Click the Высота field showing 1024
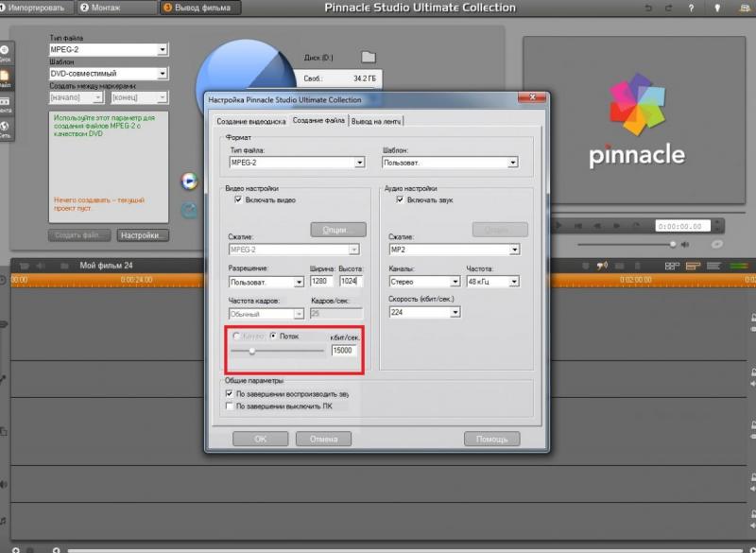This screenshot has width=756, height=553. pos(351,281)
